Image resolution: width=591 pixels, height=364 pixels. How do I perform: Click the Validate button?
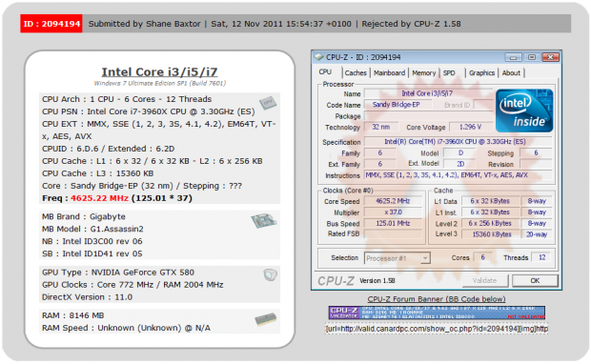pos(485,281)
